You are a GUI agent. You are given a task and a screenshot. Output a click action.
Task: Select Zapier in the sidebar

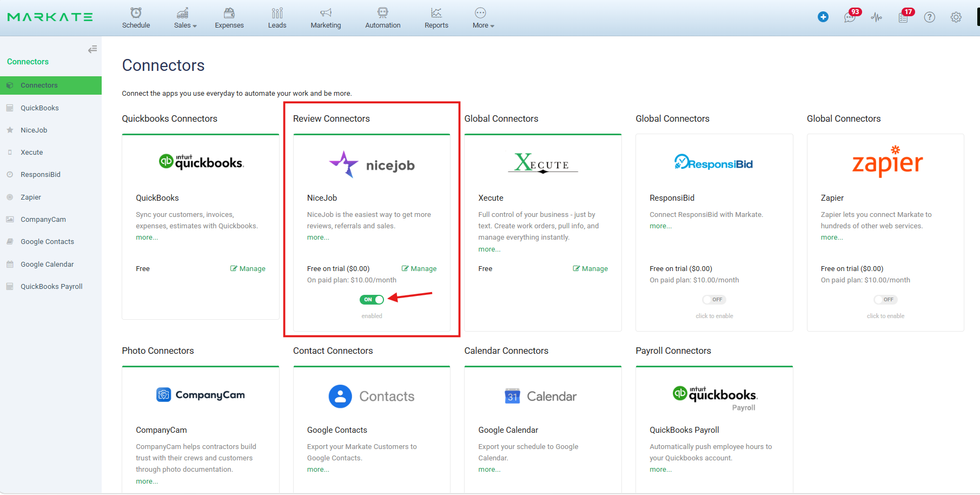[x=51, y=197]
